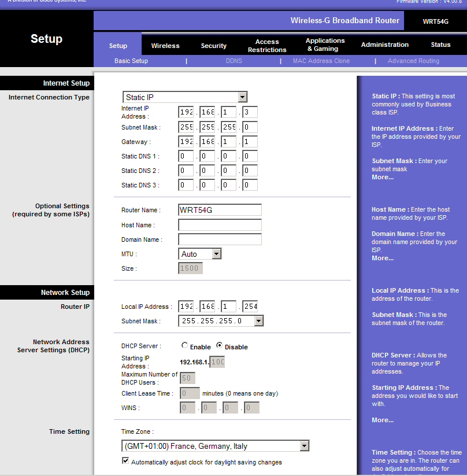This screenshot has width=467, height=476.
Task: Click first octet of Local IP Address
Action: point(186,307)
